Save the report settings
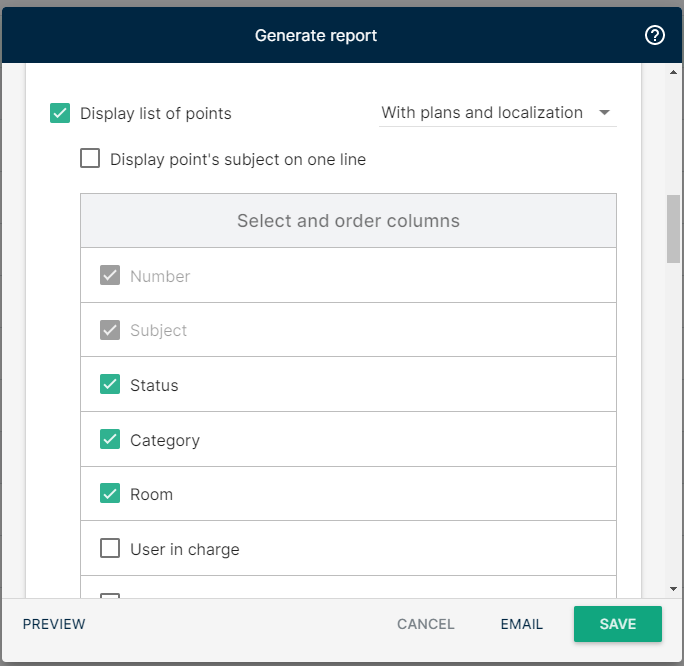Viewport: 684px width, 666px height. (x=618, y=624)
